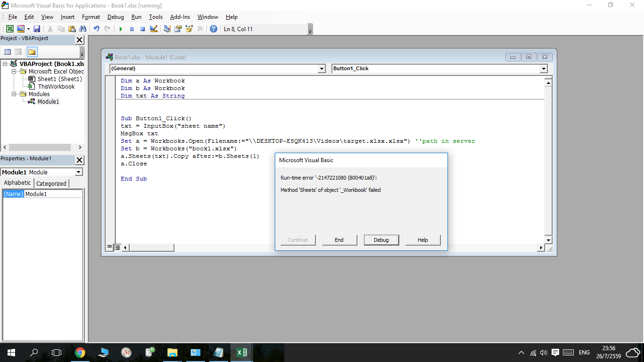Click the Find binoculars icon

(x=83, y=29)
